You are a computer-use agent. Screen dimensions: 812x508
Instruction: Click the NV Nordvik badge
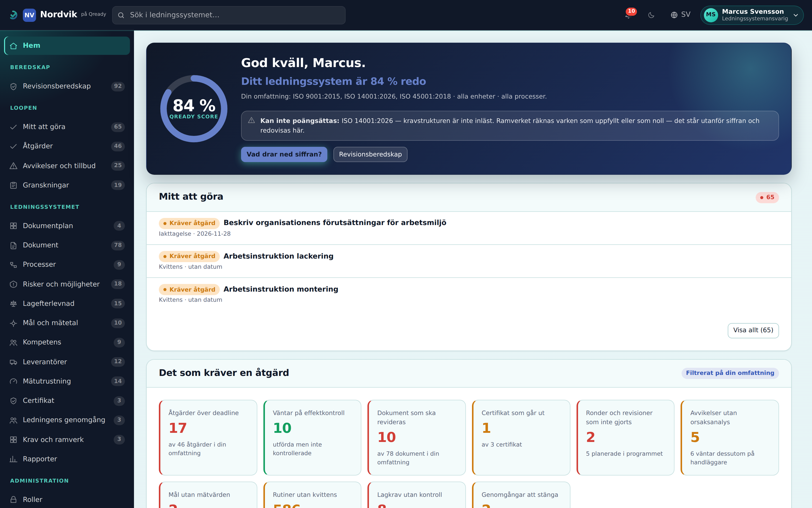pyautogui.click(x=29, y=15)
